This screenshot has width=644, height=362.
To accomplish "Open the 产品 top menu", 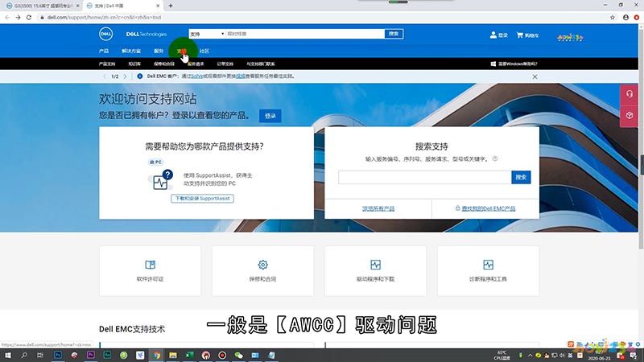I will [104, 51].
